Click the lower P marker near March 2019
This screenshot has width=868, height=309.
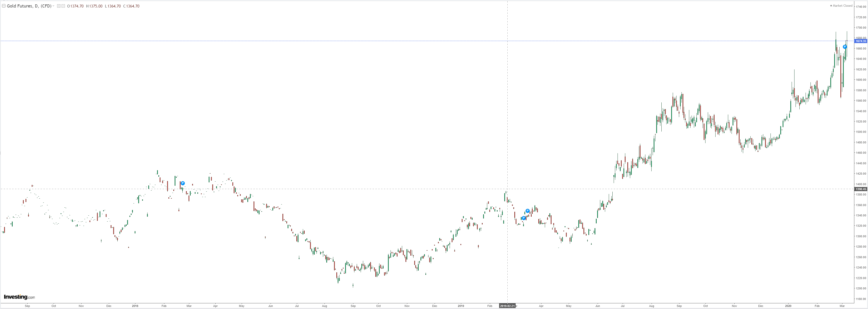[x=524, y=218]
